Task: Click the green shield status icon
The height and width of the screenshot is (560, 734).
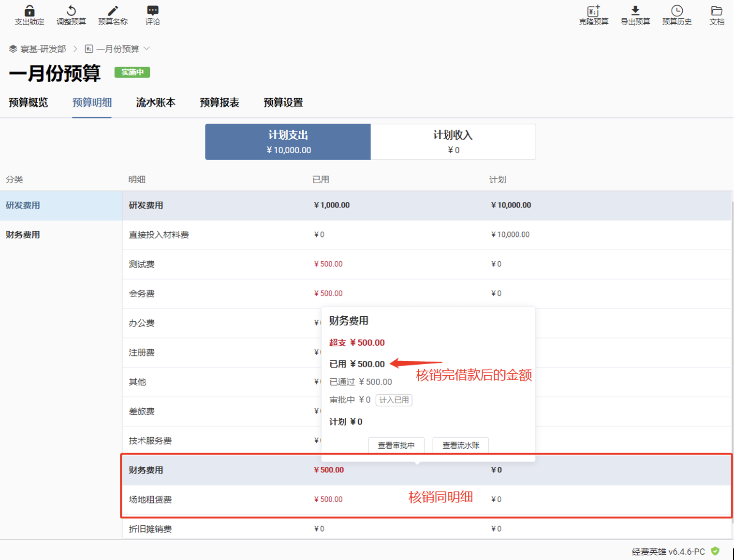Action: (x=715, y=551)
